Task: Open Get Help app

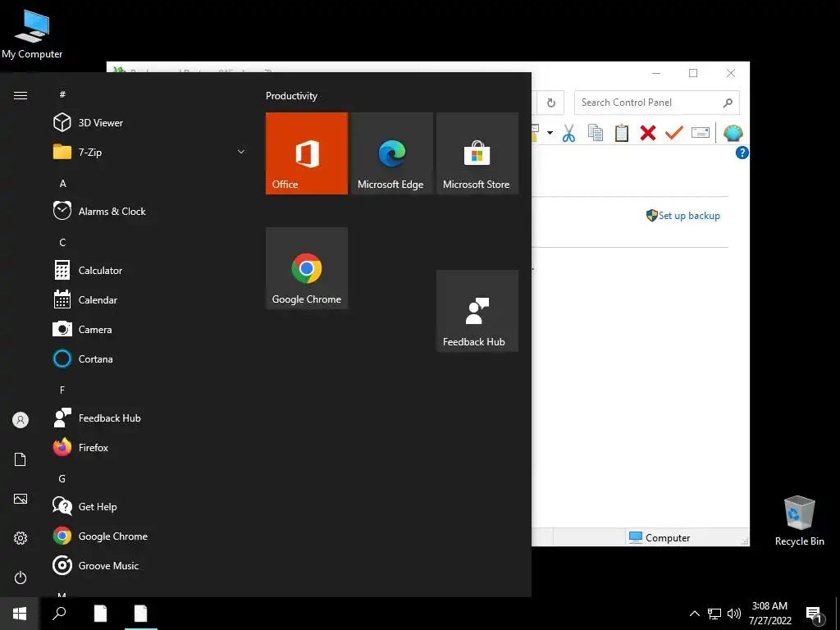Action: (150, 506)
